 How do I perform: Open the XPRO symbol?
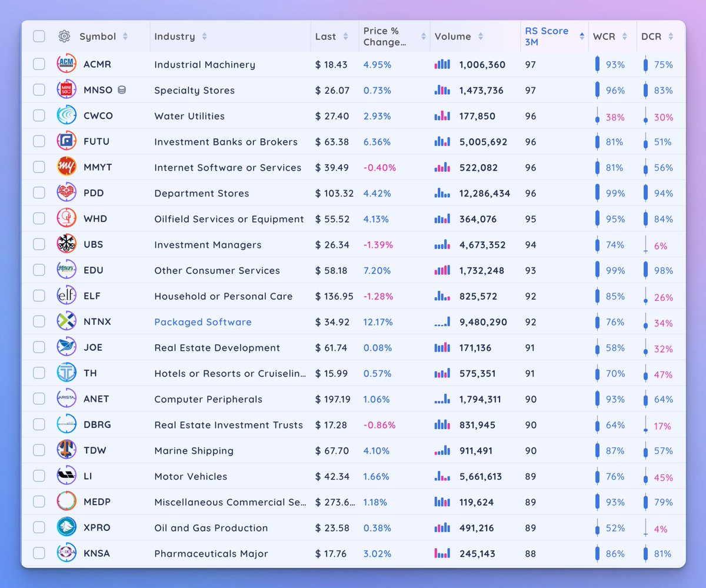click(x=97, y=527)
